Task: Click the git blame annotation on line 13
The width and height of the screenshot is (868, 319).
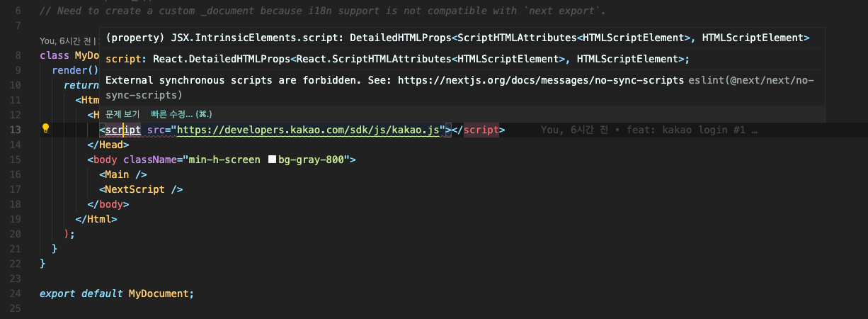Action: pos(649,130)
